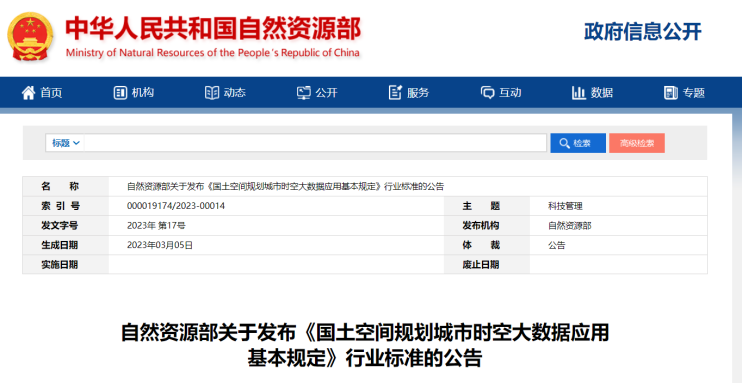Click the blue 检索 search button
Image resolution: width=742 pixels, height=383 pixels.
[578, 143]
